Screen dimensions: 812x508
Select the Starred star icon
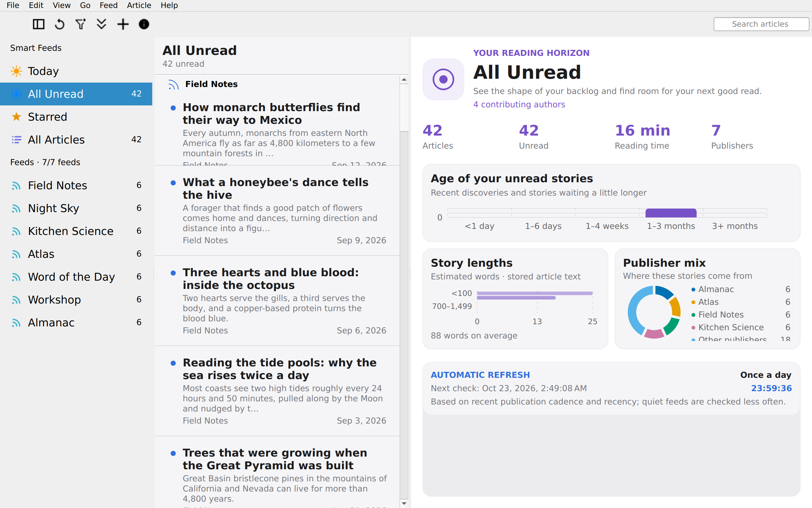[x=16, y=117]
